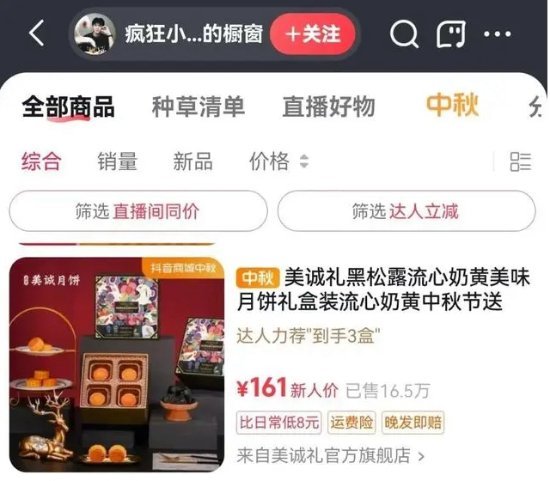The height and width of the screenshot is (481, 550).
Task: Sort by 销量
Action: (117, 161)
